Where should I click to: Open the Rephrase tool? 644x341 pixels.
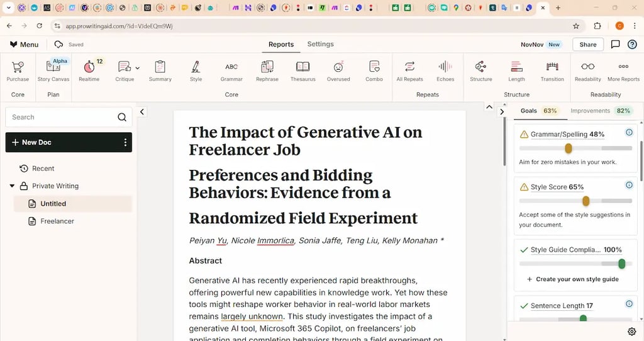click(x=267, y=72)
